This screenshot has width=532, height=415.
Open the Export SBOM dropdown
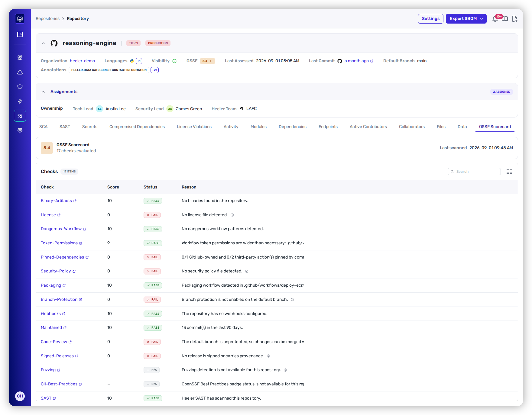pyautogui.click(x=466, y=19)
